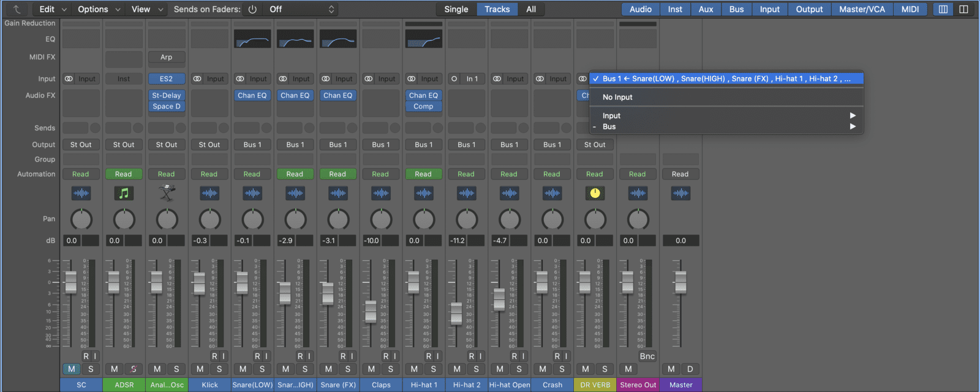Open Comp plugin on Hi-hat 1

[x=424, y=107]
